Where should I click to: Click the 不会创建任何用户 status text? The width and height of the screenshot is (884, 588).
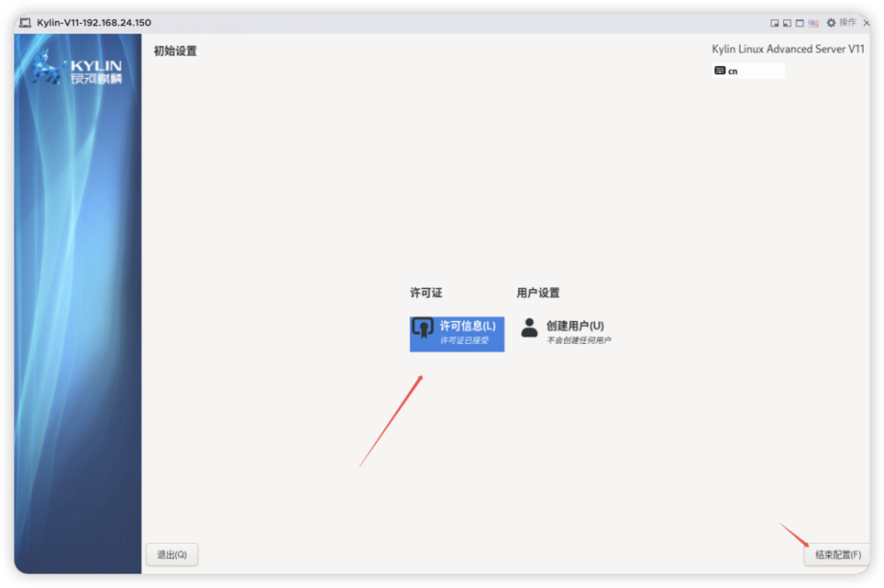click(x=578, y=340)
